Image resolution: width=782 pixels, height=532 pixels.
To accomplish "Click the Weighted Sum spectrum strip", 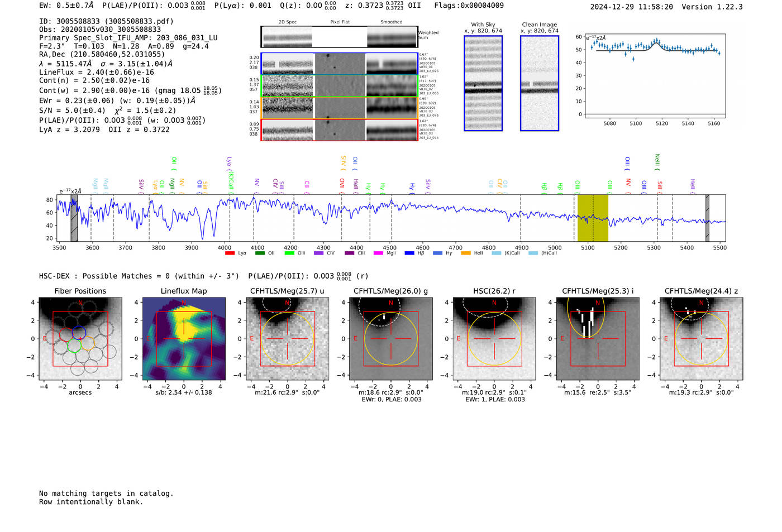I will pos(340,37).
